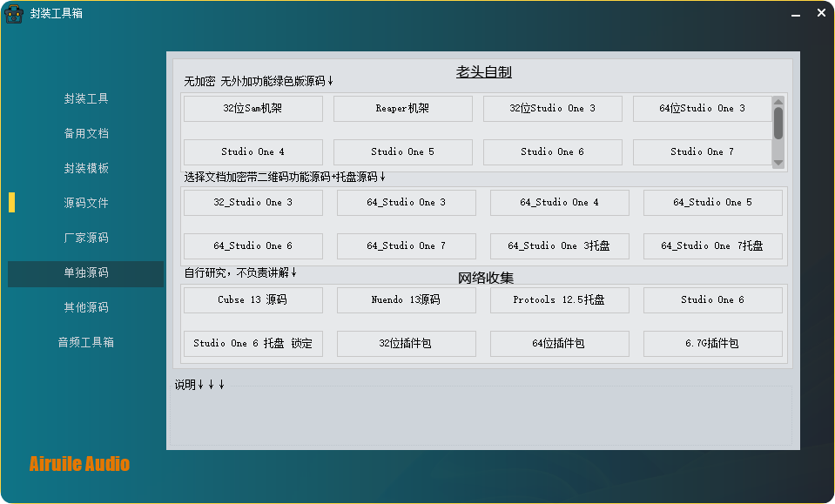Click the Cubse 13 源码 button
This screenshot has height=504, width=835.
point(253,300)
